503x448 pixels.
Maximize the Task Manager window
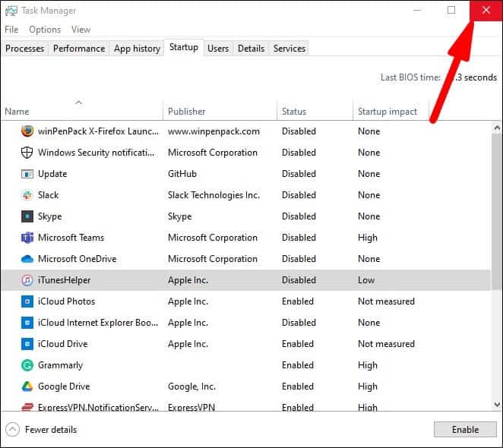tap(451, 11)
